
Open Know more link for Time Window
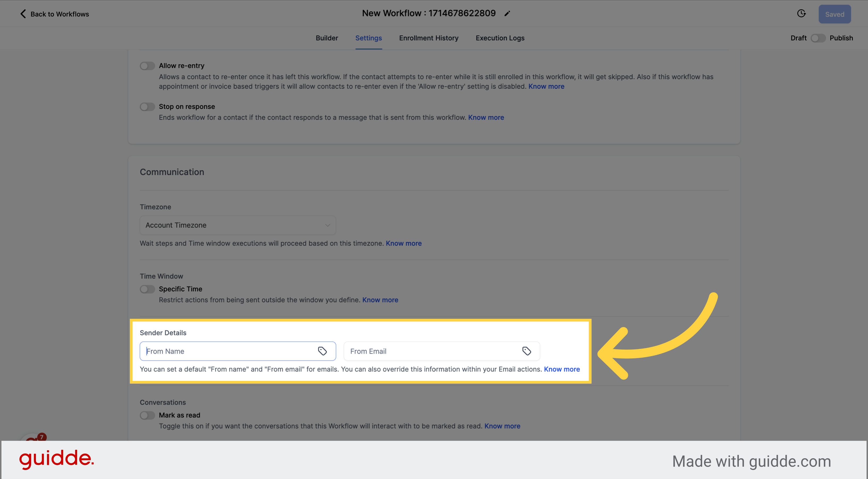tap(380, 300)
